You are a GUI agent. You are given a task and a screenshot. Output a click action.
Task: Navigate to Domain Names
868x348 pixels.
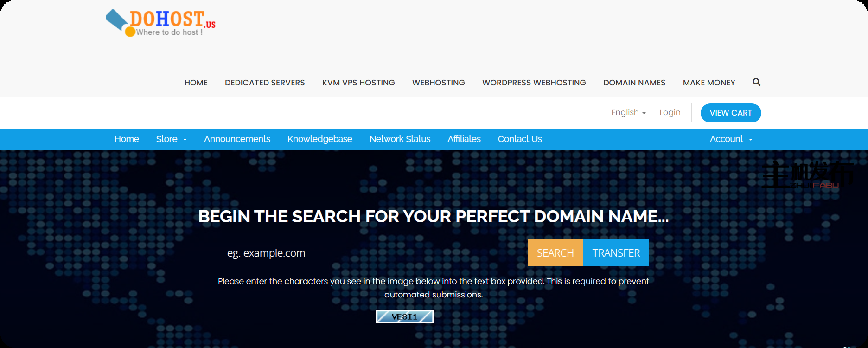(x=634, y=83)
